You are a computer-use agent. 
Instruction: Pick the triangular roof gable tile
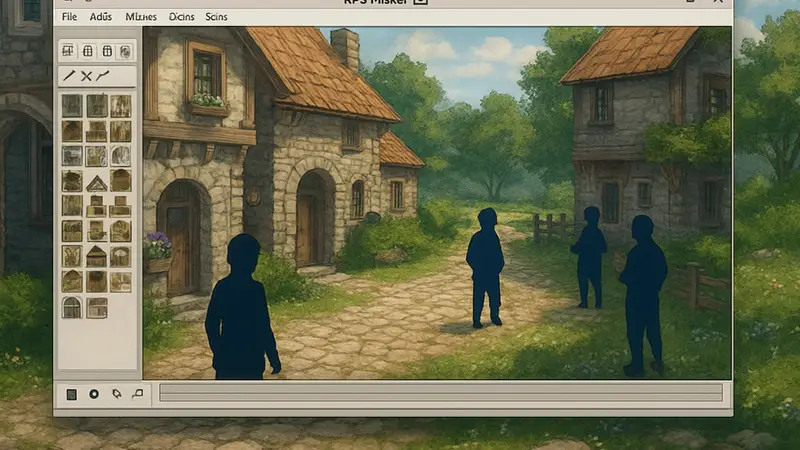(96, 182)
